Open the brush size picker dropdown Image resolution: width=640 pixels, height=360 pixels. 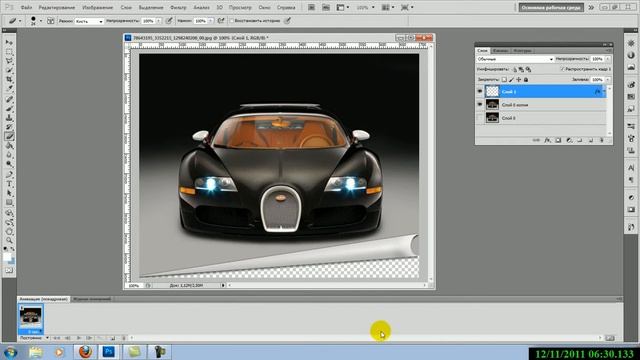point(40,21)
